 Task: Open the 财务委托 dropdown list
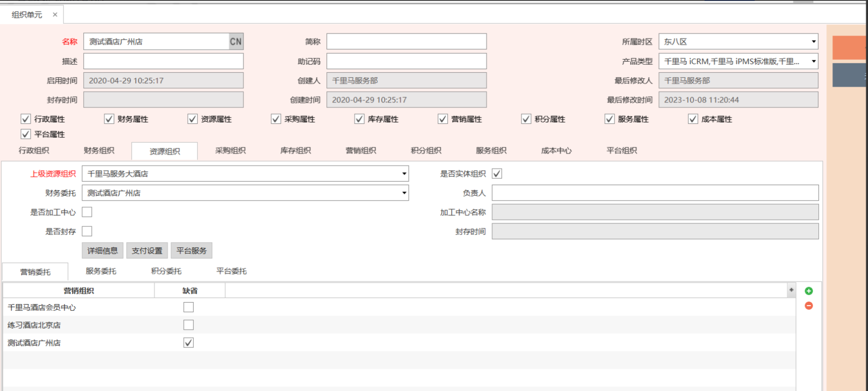404,193
